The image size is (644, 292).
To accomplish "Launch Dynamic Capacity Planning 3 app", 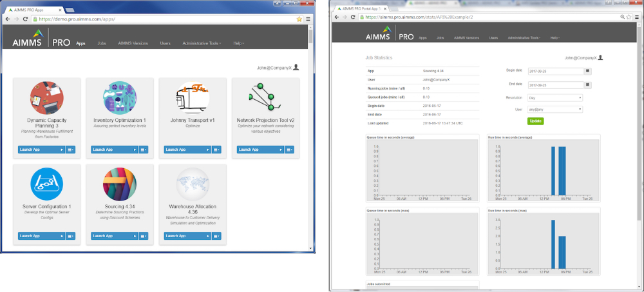I will pyautogui.click(x=41, y=150).
